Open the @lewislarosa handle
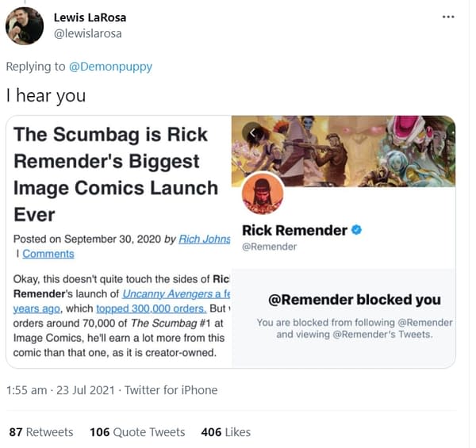The width and height of the screenshot is (476, 448). [88, 33]
